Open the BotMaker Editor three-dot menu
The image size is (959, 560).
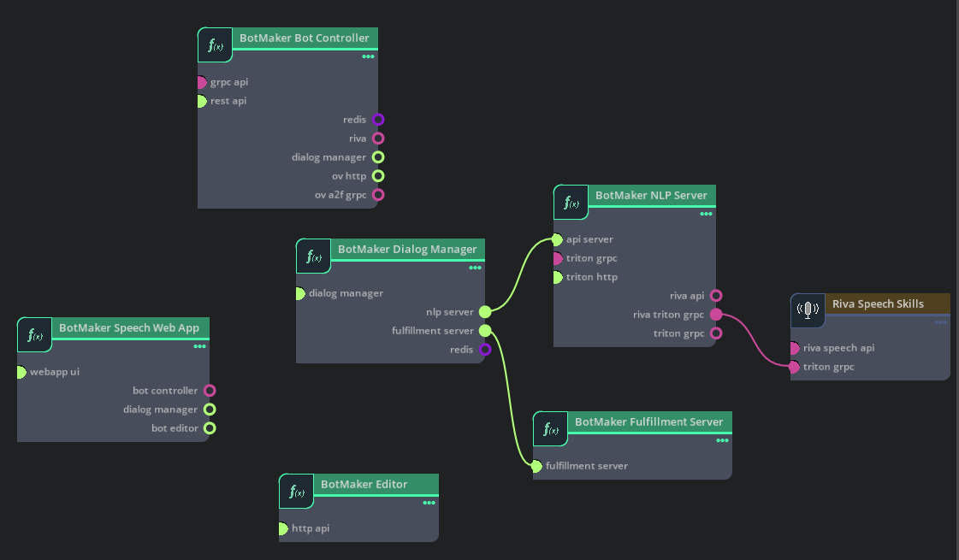(429, 503)
